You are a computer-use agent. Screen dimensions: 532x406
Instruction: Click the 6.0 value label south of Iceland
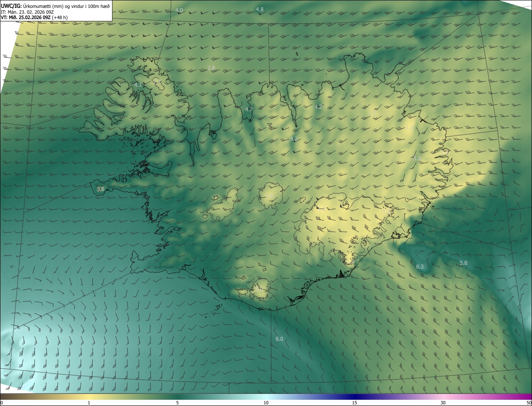pyautogui.click(x=279, y=339)
